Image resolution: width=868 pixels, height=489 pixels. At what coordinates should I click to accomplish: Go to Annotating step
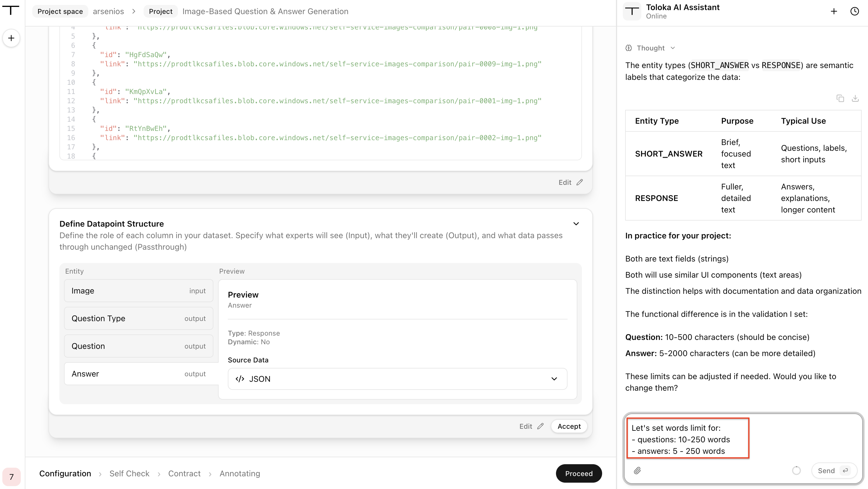240,473
